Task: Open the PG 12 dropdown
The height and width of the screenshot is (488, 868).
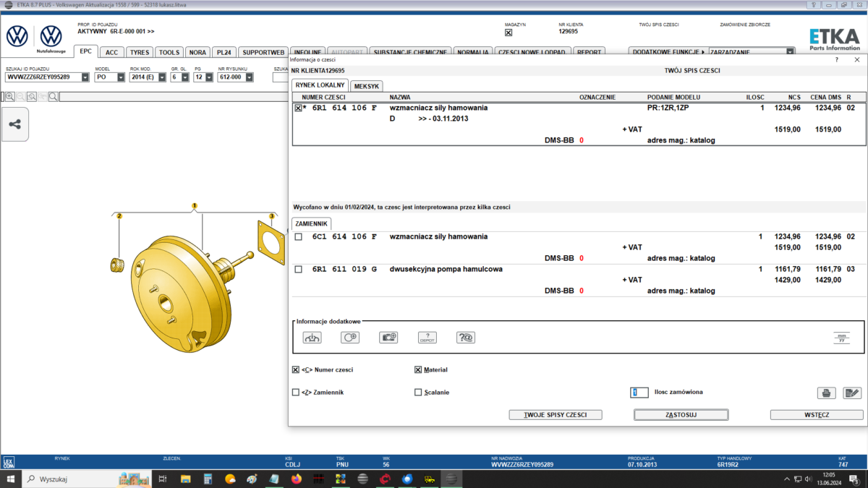Action: [x=208, y=77]
